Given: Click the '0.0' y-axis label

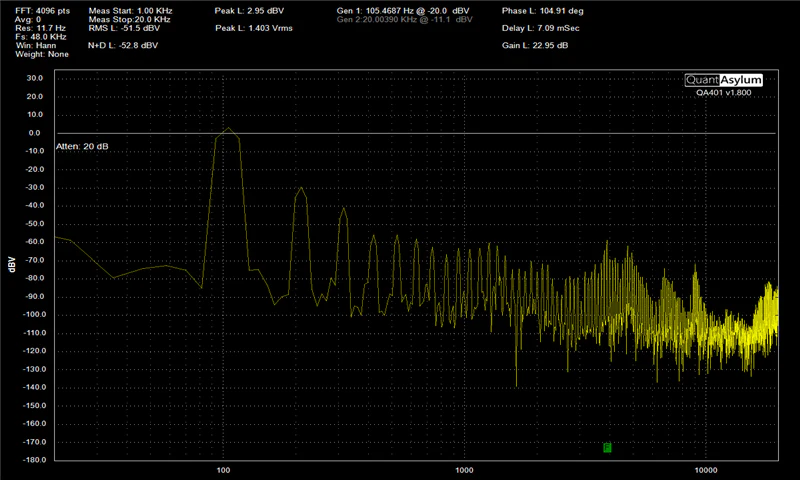Looking at the screenshot, I should click(x=35, y=133).
